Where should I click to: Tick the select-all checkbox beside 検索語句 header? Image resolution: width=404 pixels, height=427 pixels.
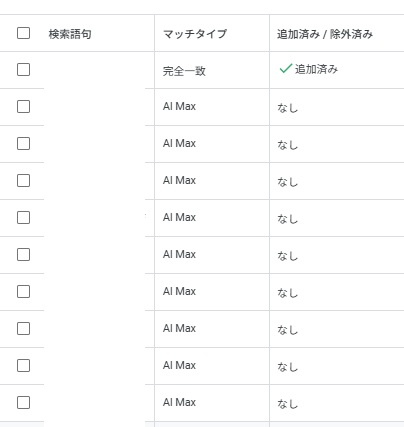pos(23,33)
